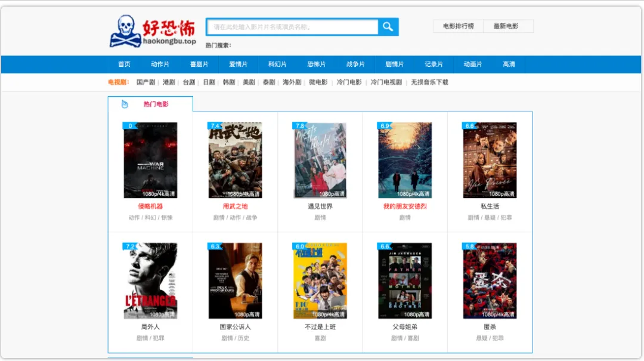Click the flame icon beside 热门电影

(125, 104)
